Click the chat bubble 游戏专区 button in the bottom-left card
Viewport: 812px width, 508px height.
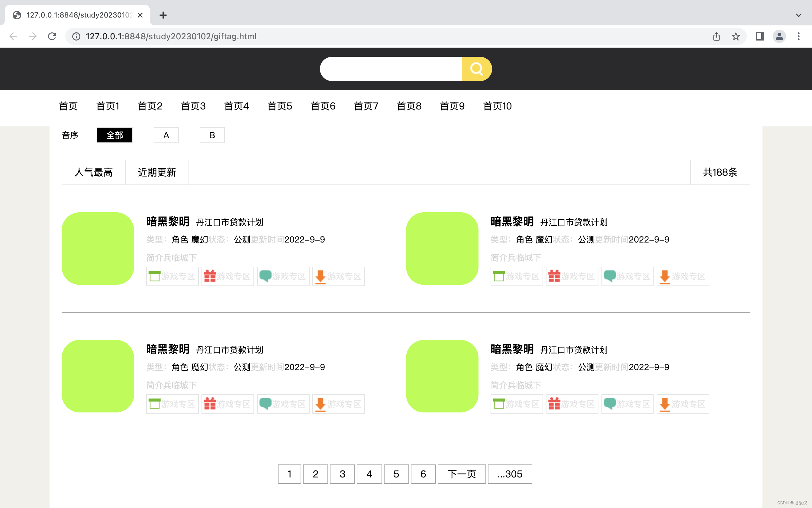[283, 404]
